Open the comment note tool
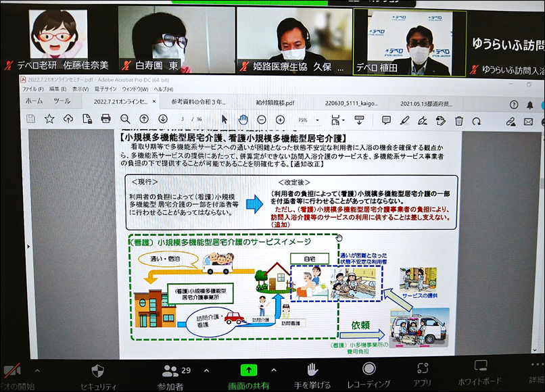 tap(386, 120)
